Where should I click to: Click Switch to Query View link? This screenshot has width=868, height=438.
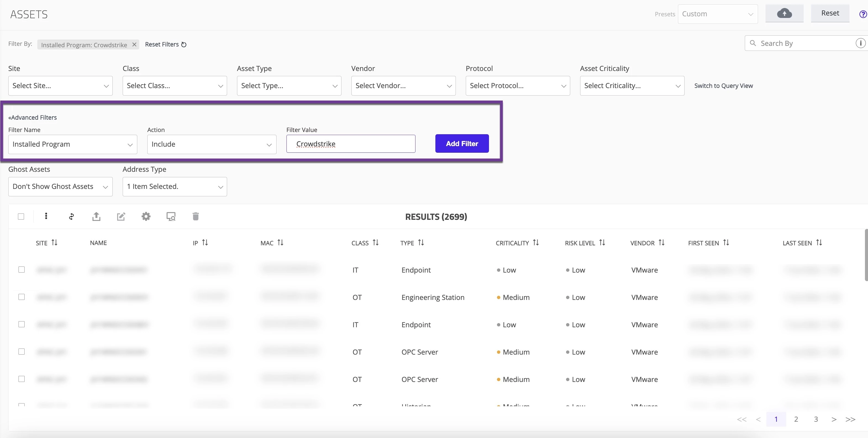(724, 86)
